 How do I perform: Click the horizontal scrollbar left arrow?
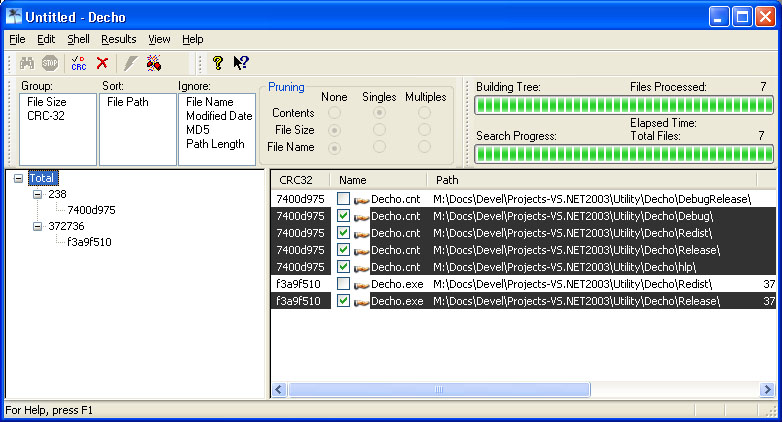[279, 390]
